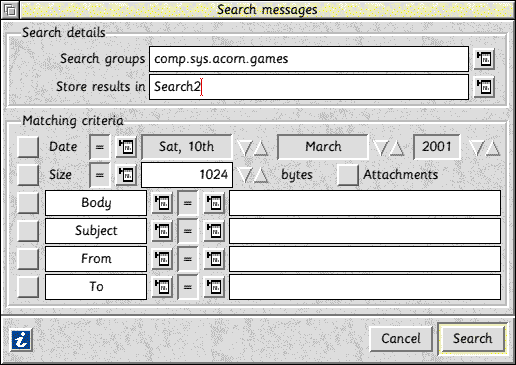This screenshot has height=365, width=516.
Task: Increase the size bytes value
Action: point(261,176)
